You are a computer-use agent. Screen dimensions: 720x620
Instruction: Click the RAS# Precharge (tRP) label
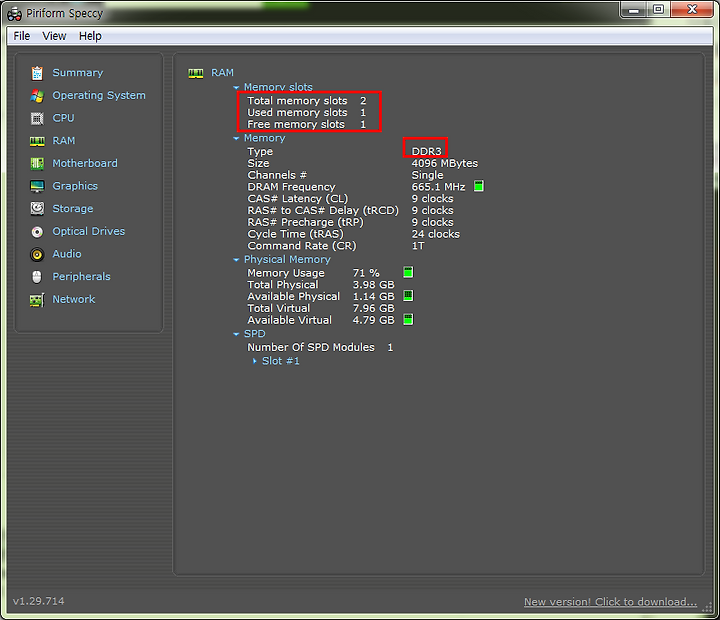tap(305, 222)
